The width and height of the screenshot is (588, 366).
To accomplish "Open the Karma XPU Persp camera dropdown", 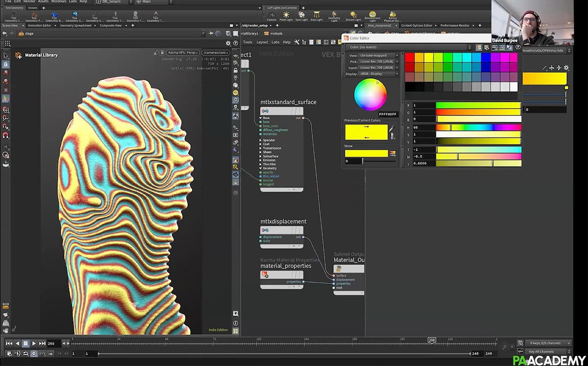I will 182,52.
